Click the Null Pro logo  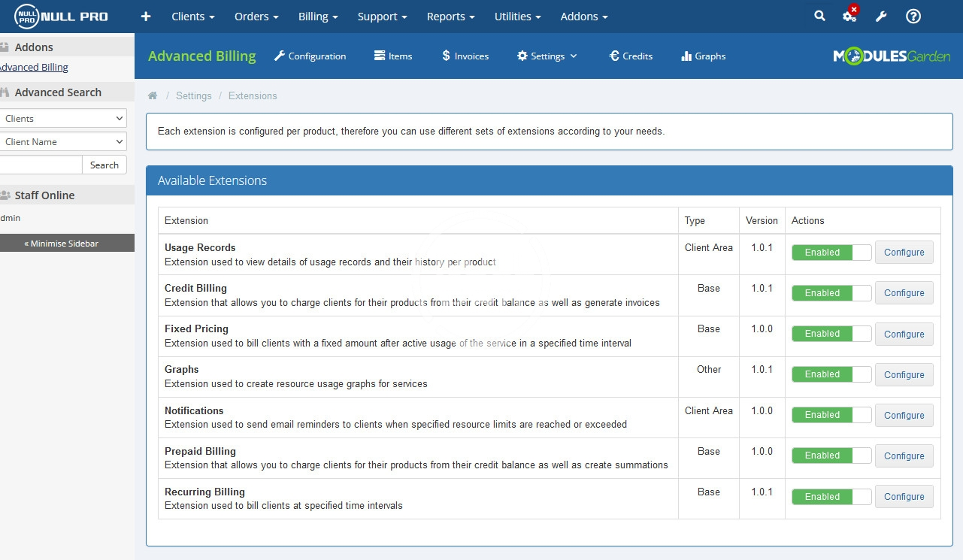pos(61,17)
